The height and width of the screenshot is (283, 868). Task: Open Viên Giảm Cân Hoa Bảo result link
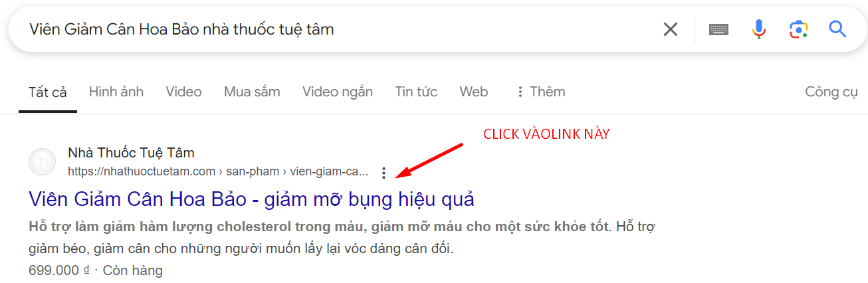(251, 199)
